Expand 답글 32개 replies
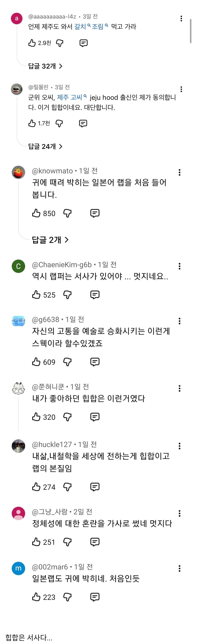The width and height of the screenshot is (198, 644). point(45,66)
